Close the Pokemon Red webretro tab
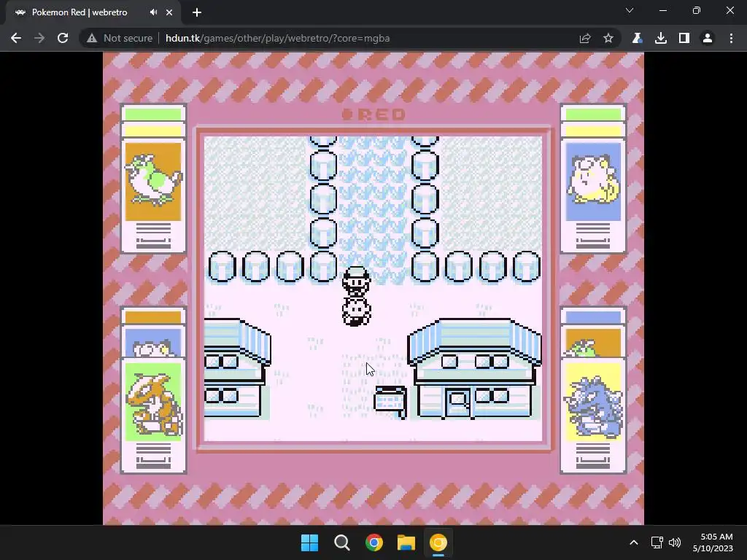 click(169, 12)
